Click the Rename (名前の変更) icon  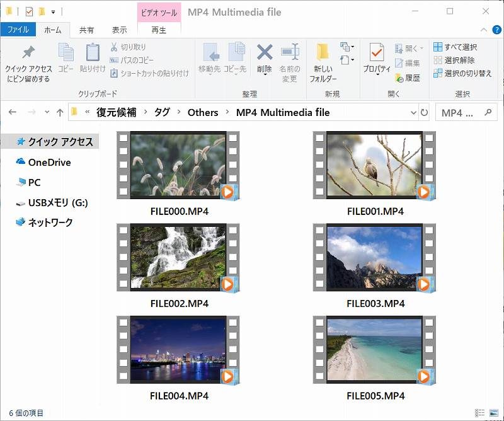(289, 54)
